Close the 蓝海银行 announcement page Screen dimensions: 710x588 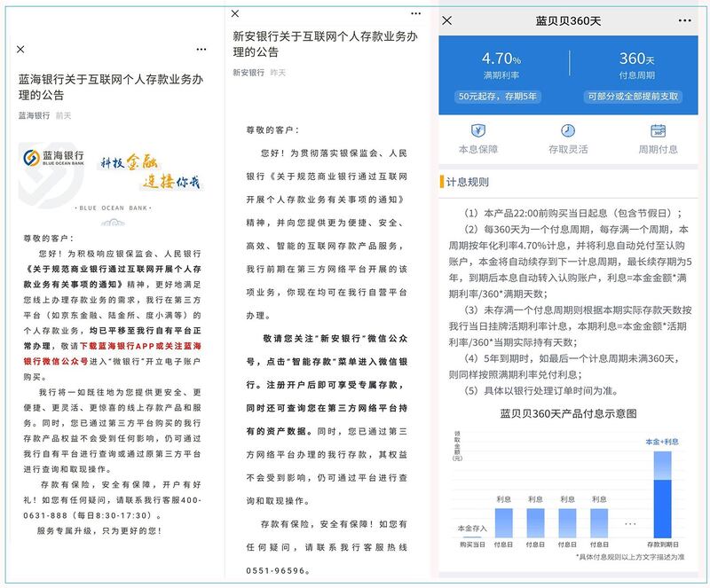pyautogui.click(x=20, y=50)
